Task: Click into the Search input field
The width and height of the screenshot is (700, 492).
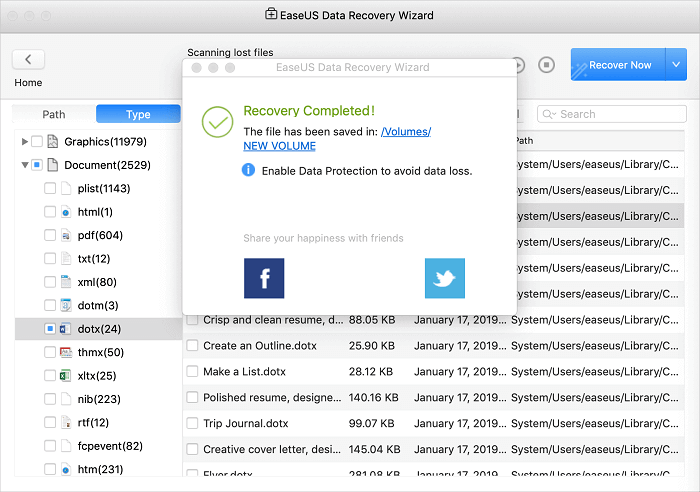Action: [612, 114]
